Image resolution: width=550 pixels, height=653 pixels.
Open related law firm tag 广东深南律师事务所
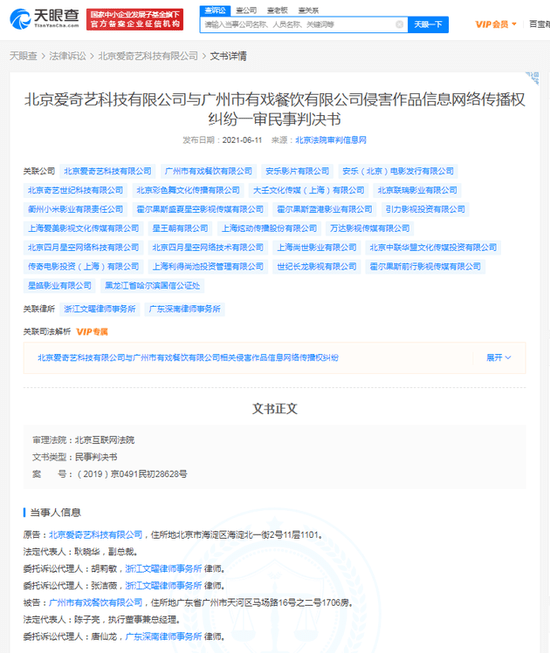point(184,309)
